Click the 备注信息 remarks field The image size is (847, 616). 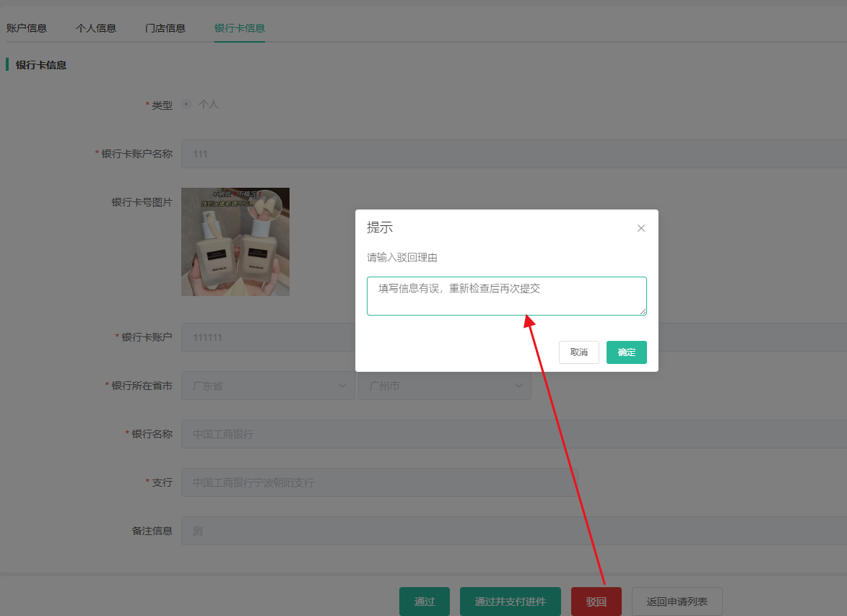(x=505, y=531)
